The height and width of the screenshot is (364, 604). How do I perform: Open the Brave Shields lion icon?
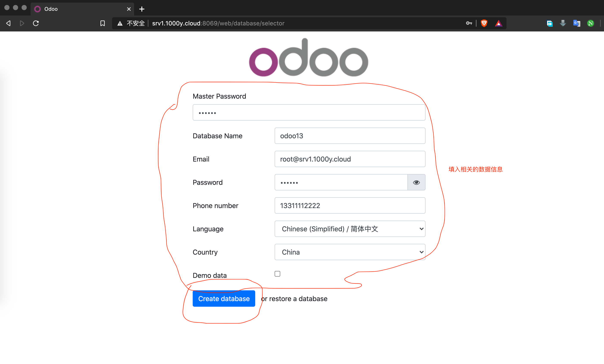[484, 23]
